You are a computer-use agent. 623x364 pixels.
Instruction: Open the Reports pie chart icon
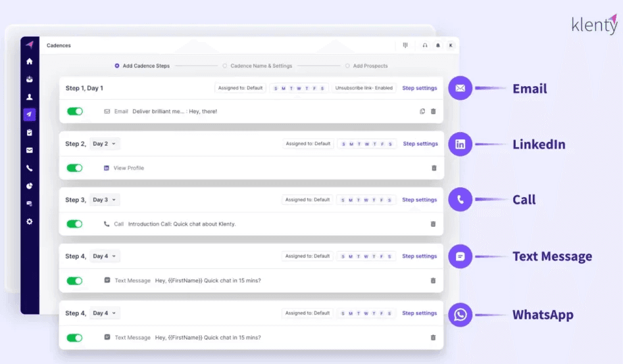coord(30,186)
